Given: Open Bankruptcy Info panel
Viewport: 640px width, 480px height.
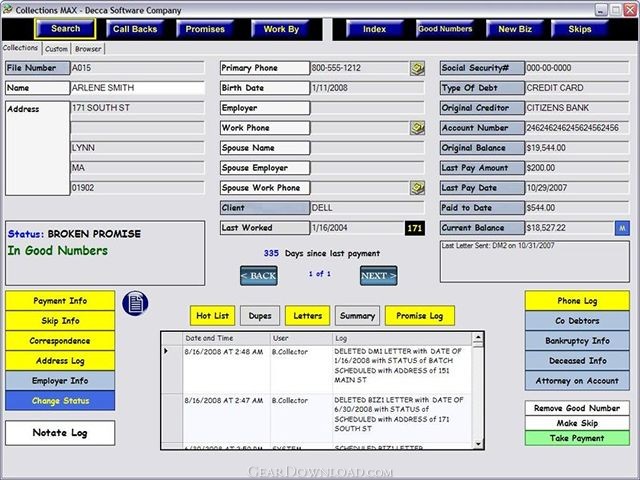Looking at the screenshot, I should pos(577,341).
